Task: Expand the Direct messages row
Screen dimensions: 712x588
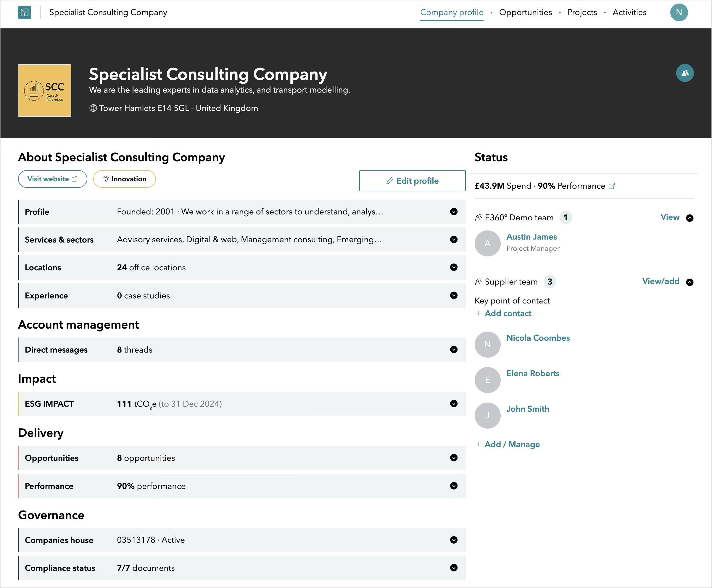Action: pyautogui.click(x=454, y=350)
